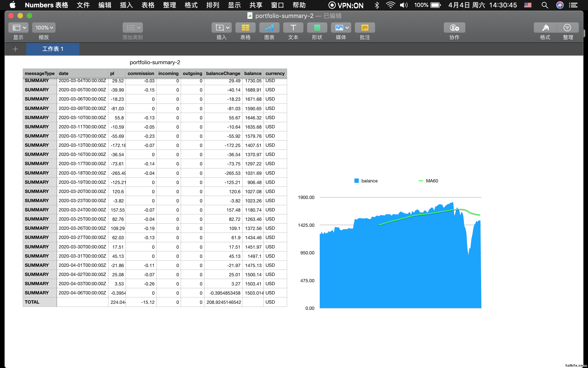
Task: Select pl cell 157.55
Action: click(117, 210)
